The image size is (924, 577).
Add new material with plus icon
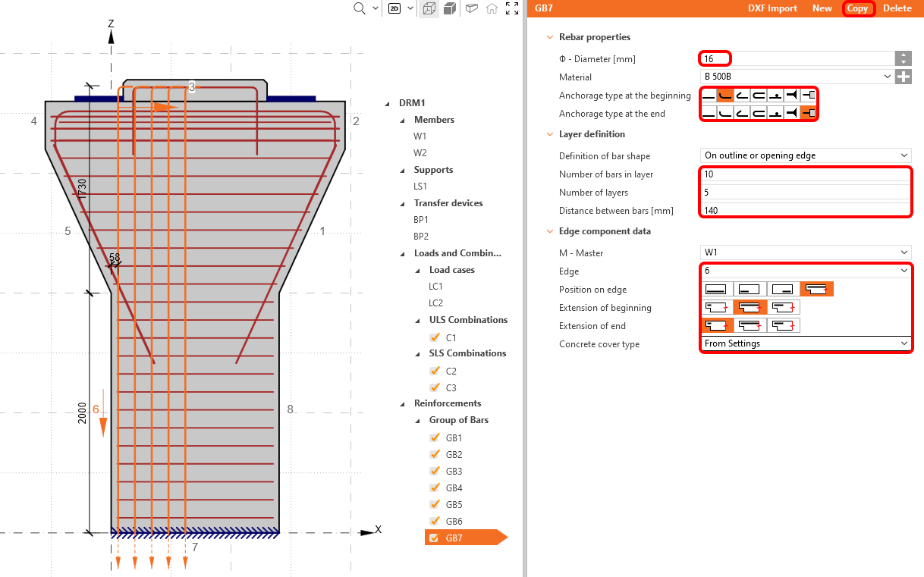903,77
